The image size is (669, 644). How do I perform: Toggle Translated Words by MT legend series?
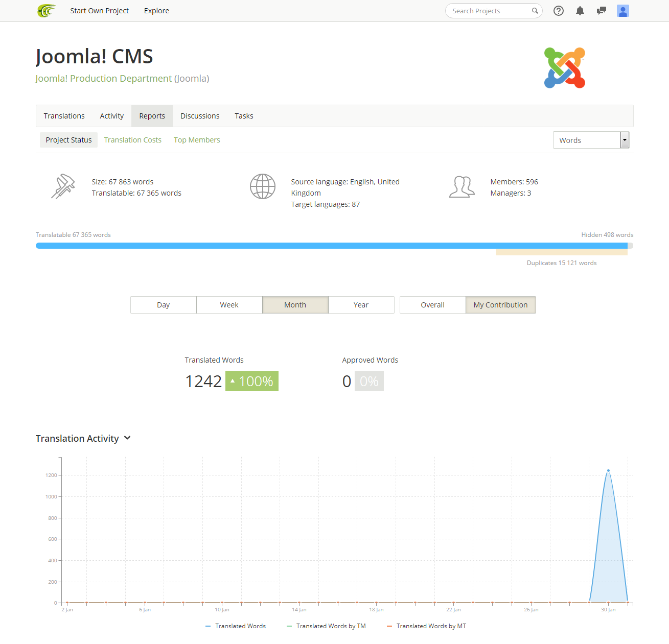(427, 626)
